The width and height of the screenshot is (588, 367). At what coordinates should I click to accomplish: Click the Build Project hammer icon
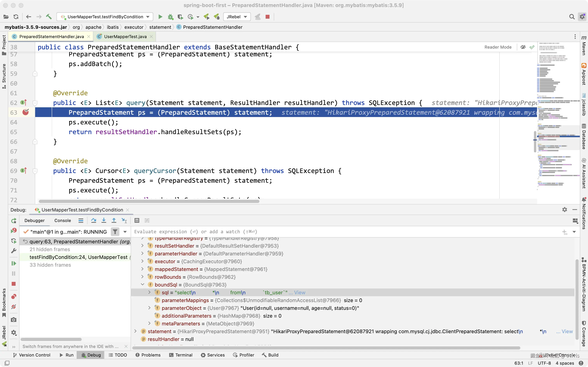[49, 17]
